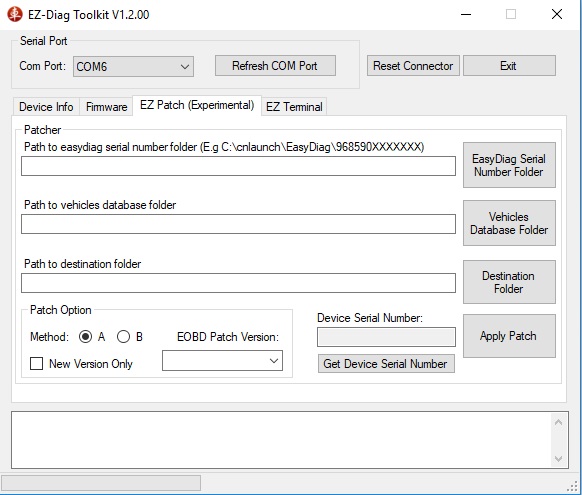Browse for EasyDiag Serial Number Folder
Screen dimensions: 582x495
pos(509,165)
